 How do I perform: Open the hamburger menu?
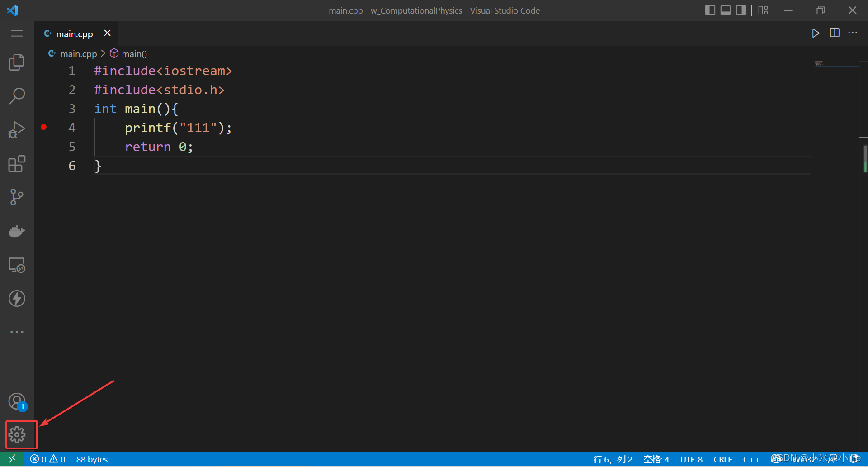point(17,33)
